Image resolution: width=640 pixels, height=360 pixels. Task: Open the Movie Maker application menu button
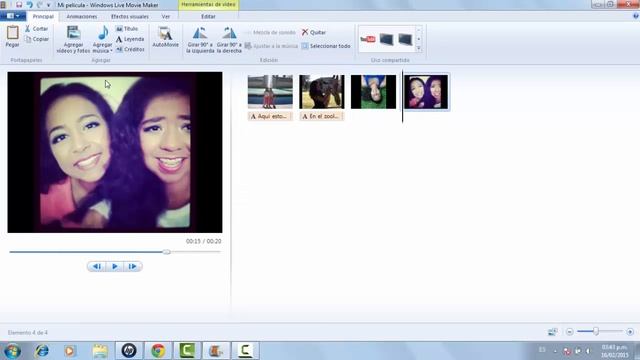pyautogui.click(x=13, y=16)
